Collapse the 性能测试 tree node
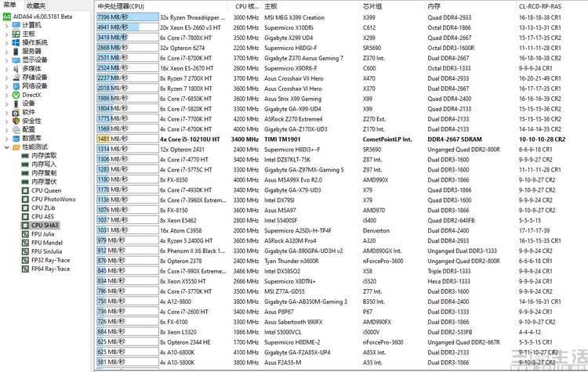The height and width of the screenshot is (372, 588). coord(6,147)
